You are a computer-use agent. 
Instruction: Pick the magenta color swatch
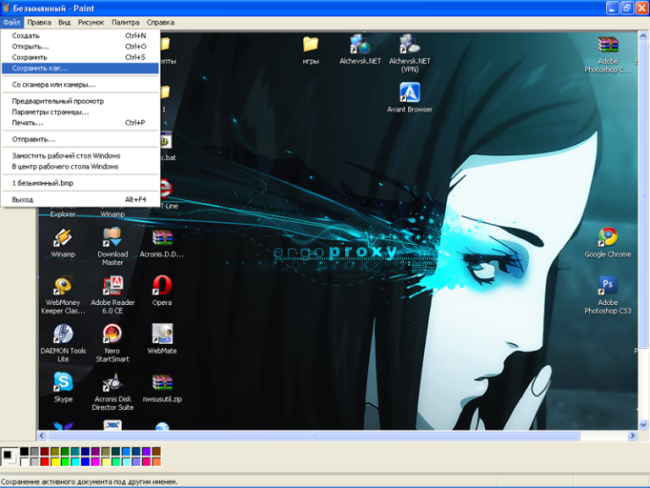tap(95, 461)
